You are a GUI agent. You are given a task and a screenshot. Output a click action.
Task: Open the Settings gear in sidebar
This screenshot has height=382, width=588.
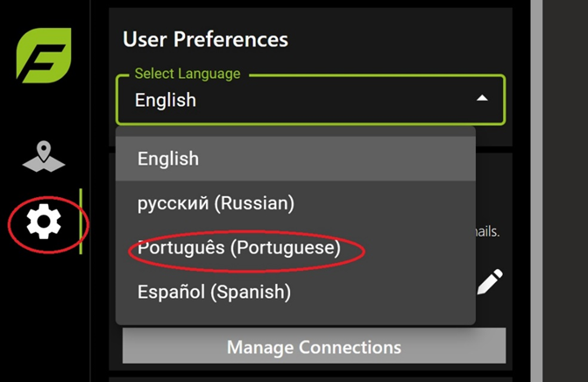pyautogui.click(x=44, y=222)
